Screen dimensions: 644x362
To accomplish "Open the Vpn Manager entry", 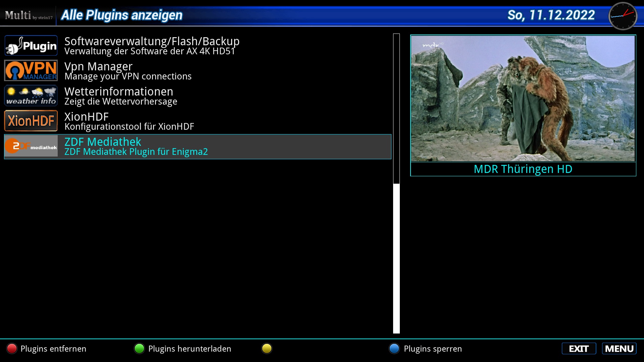I will click(x=127, y=71).
